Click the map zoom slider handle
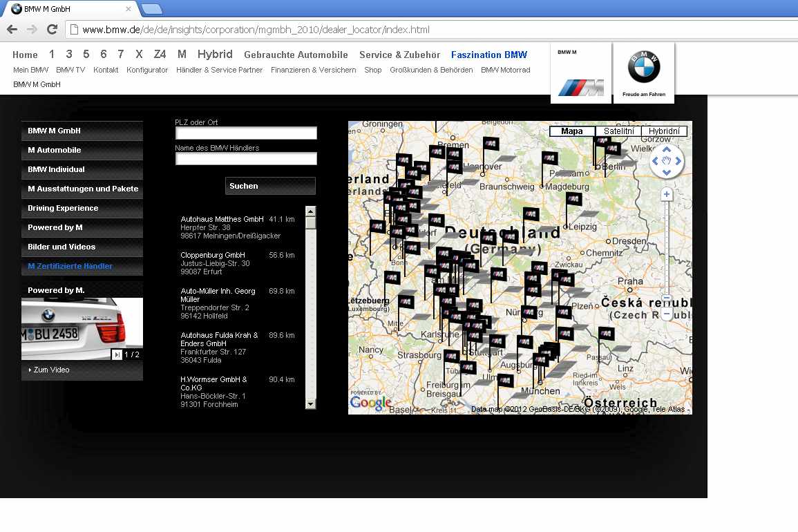Image resolution: width=798 pixels, height=532 pixels. pos(667,298)
